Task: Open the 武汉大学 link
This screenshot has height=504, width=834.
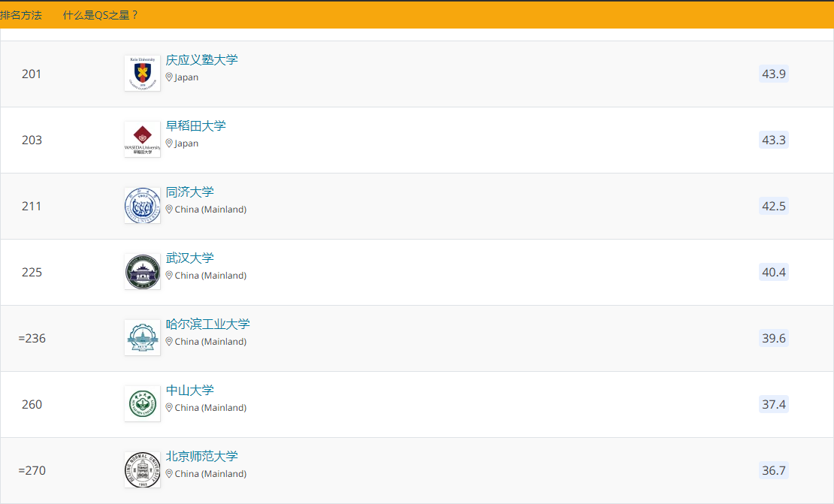Action: pos(190,258)
